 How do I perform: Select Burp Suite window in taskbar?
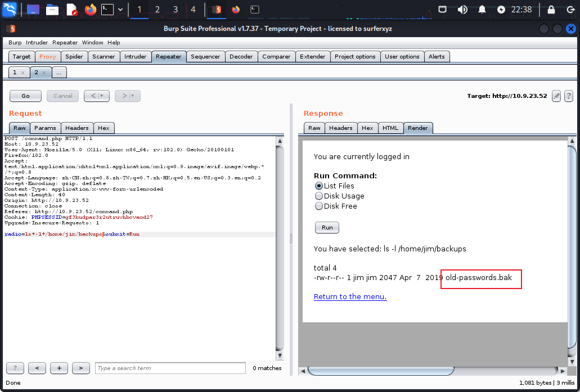(217, 10)
